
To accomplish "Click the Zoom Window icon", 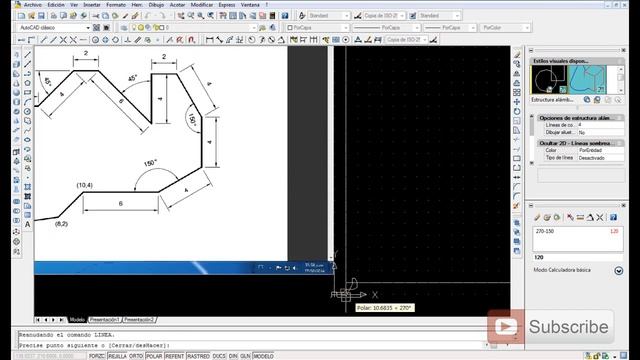I will pos(201,16).
